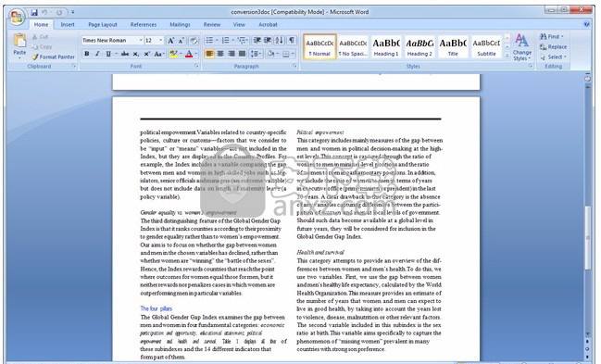This screenshot has width=601, height=364.
Task: Switch to the Review tab
Action: coord(212,25)
